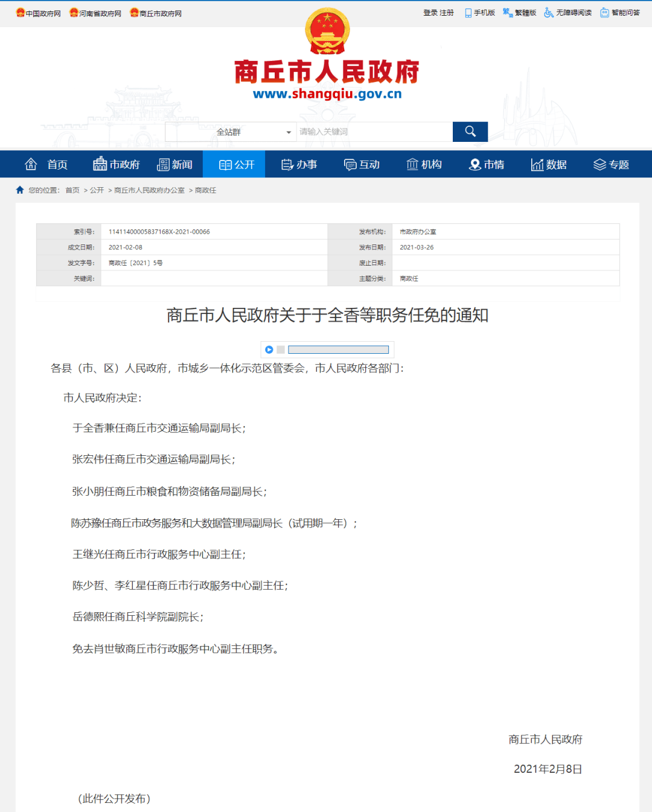The width and height of the screenshot is (652, 812).
Task: Focus the 请输入关键词 search field
Action: (x=374, y=132)
